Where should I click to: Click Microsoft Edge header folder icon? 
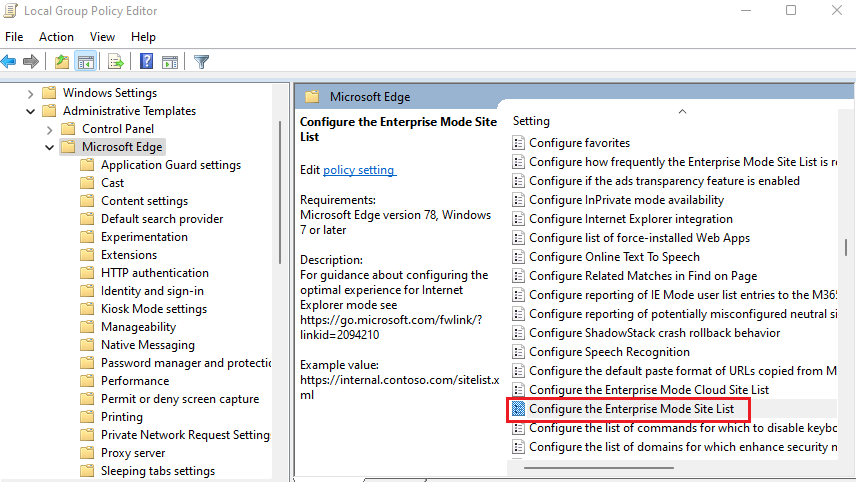click(312, 97)
